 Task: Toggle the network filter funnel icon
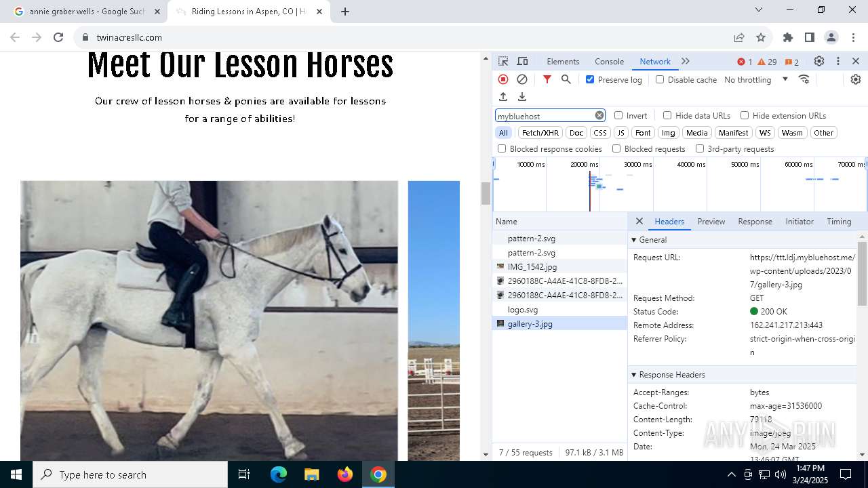click(547, 79)
